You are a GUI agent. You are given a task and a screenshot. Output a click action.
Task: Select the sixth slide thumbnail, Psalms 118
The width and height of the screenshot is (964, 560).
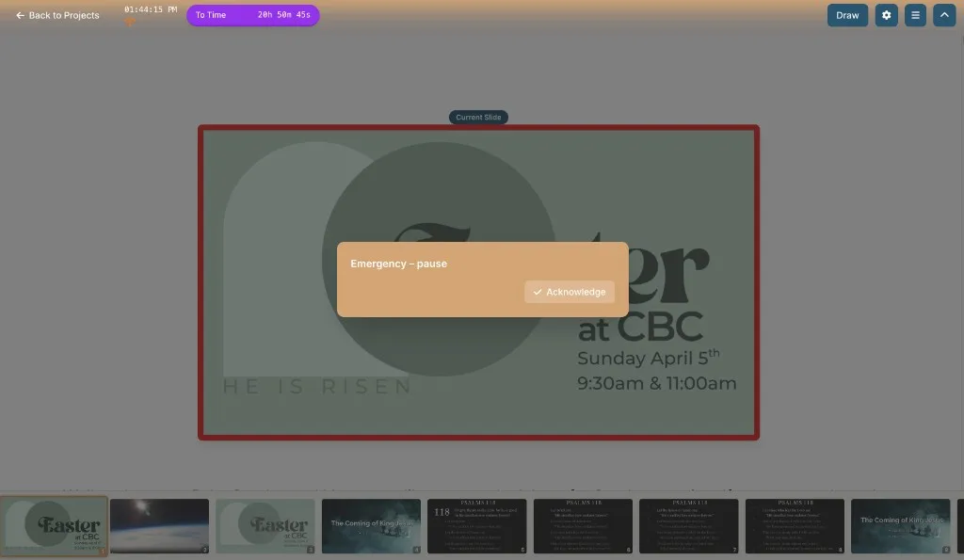583,526
